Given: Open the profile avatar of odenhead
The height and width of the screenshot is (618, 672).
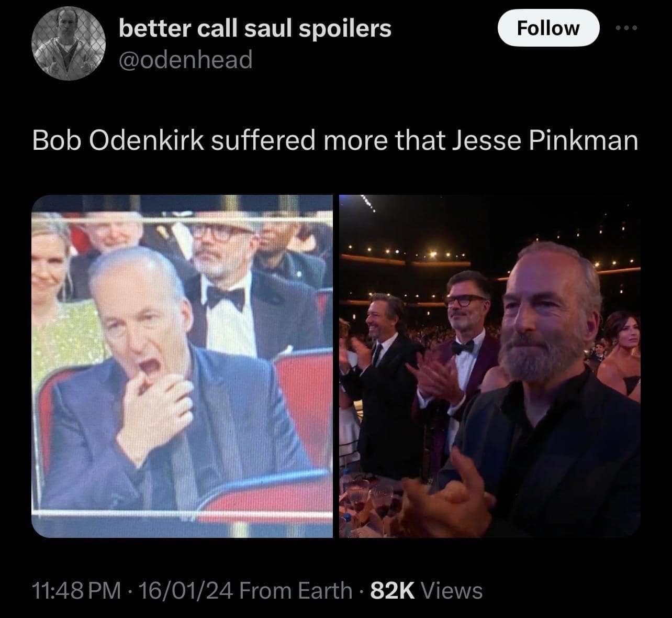Looking at the screenshot, I should (69, 43).
